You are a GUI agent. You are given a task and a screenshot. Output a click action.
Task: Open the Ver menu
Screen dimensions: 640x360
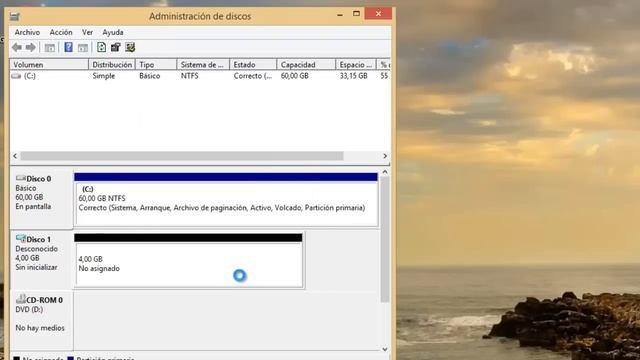pos(87,32)
